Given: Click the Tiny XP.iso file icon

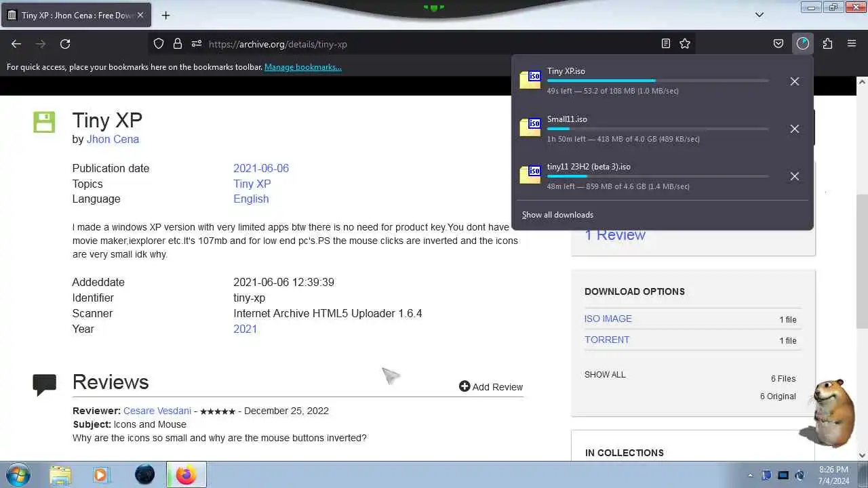Looking at the screenshot, I should (x=530, y=80).
